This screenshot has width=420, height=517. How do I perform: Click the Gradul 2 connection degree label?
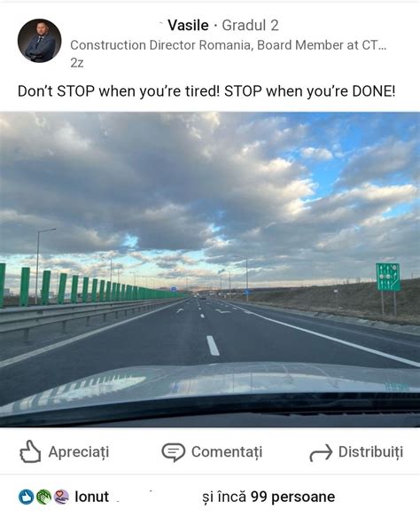tap(251, 26)
